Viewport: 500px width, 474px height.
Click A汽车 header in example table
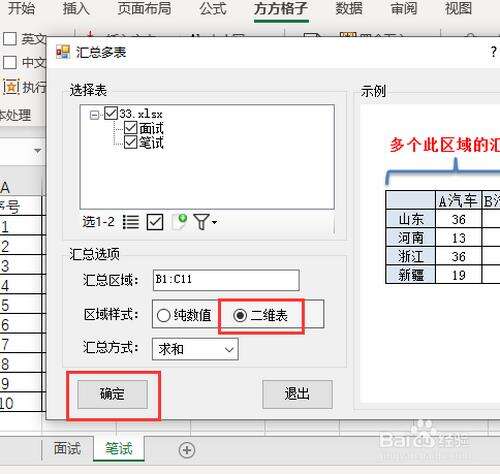(458, 201)
